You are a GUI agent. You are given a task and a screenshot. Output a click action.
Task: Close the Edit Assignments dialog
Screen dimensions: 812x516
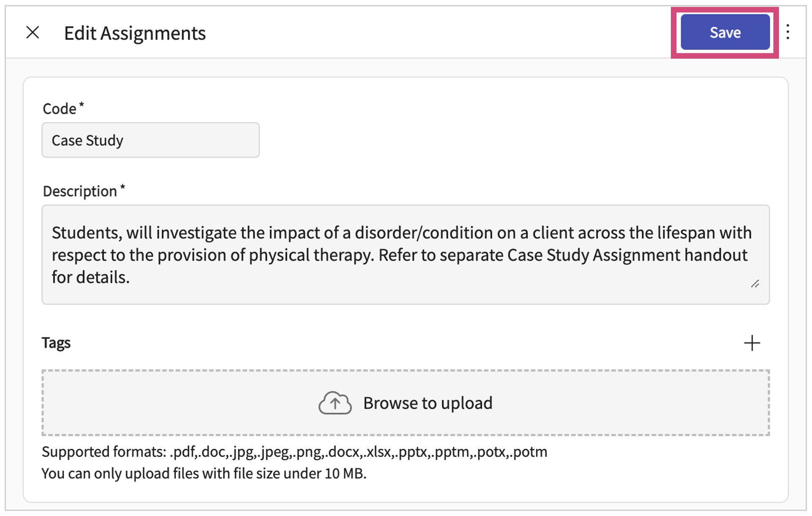33,33
